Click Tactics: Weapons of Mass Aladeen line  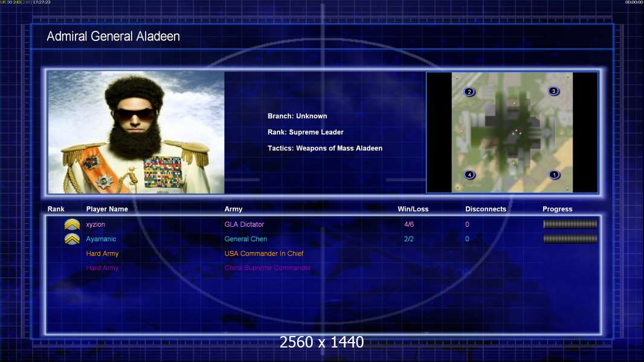pos(325,148)
